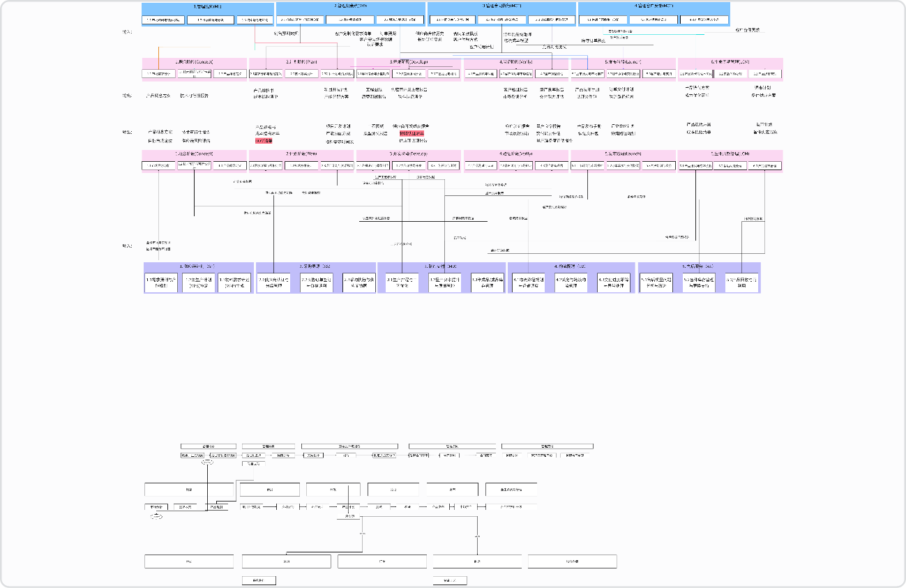Image resolution: width=906 pixels, height=588 pixels.
Task: Click the blue section 3 header
Action: pyautogui.click(x=502, y=6)
